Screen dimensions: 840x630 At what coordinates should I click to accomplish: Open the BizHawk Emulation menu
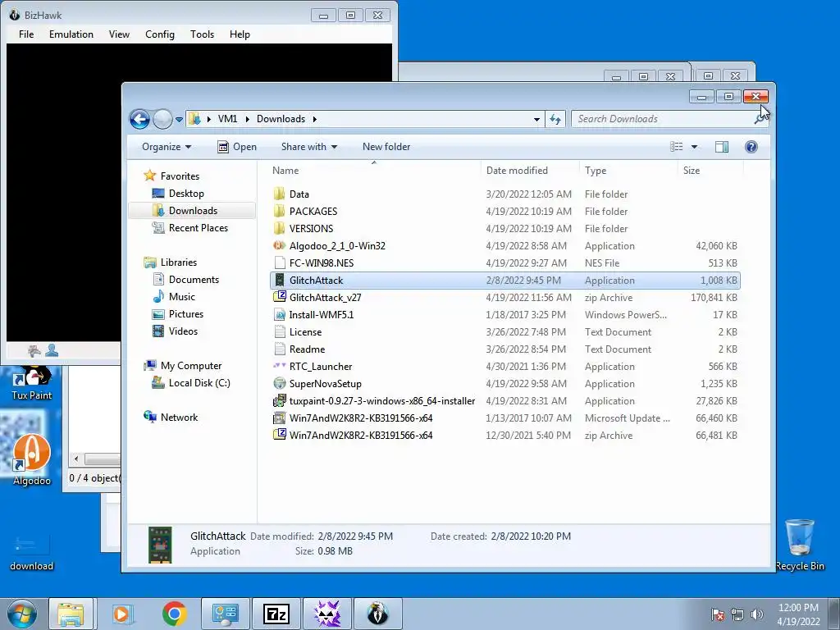pos(71,34)
